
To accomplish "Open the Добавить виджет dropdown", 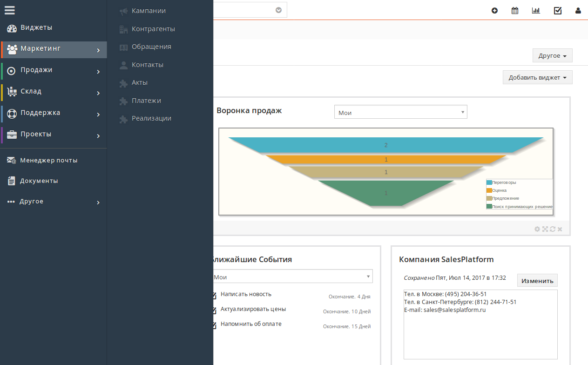I will (537, 77).
